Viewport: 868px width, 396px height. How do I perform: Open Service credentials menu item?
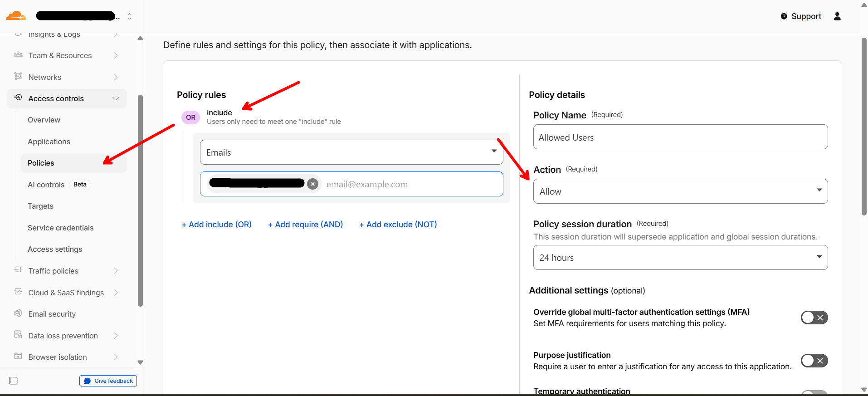[60, 228]
